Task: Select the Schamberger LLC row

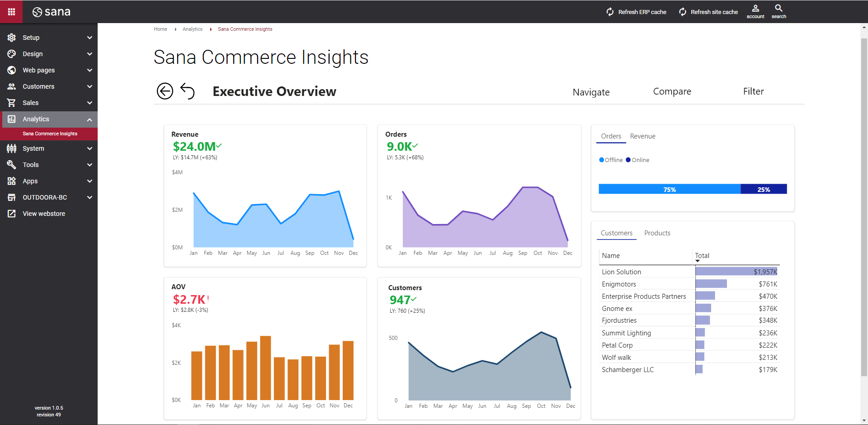Action: (x=689, y=370)
